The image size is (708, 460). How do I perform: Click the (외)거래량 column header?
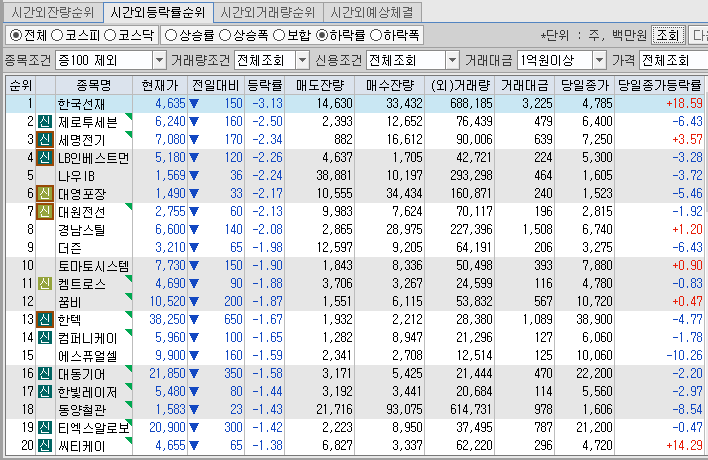pyautogui.click(x=460, y=85)
